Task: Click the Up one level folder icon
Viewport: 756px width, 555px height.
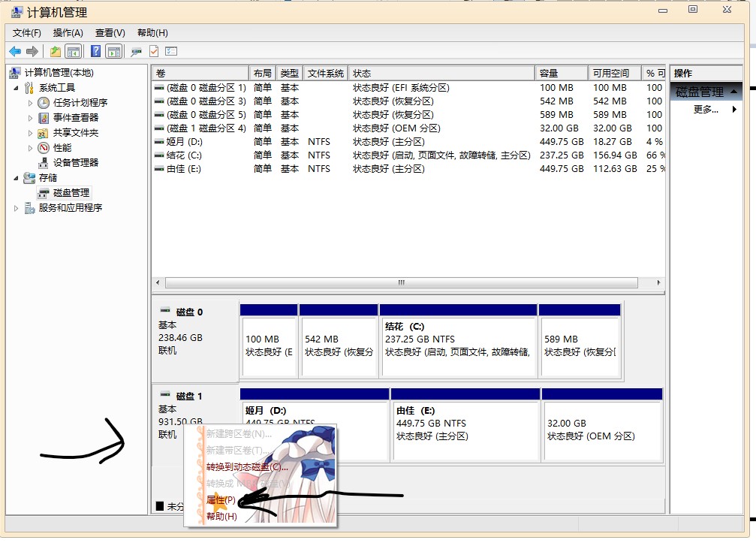Action: pos(56,51)
